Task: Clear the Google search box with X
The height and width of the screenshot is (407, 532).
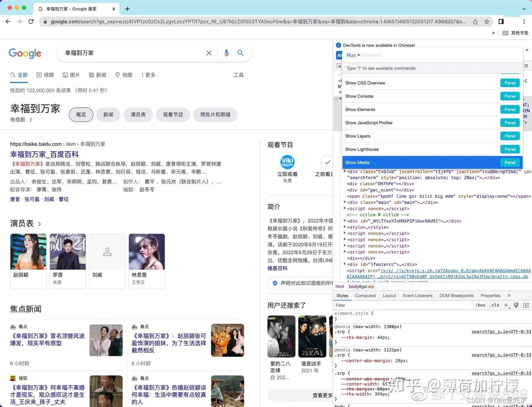Action: click(x=209, y=53)
